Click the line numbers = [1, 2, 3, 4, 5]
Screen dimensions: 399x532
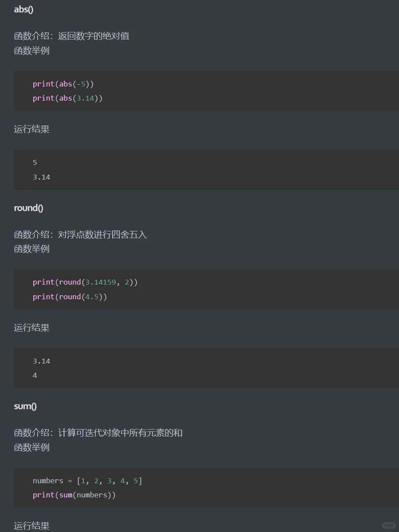point(87,481)
